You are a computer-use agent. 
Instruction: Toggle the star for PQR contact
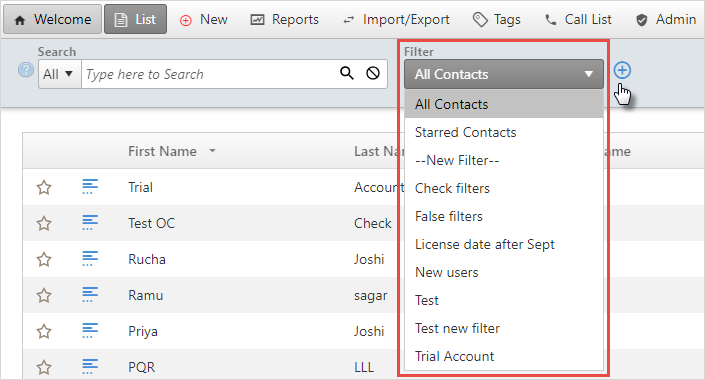pyautogui.click(x=44, y=367)
